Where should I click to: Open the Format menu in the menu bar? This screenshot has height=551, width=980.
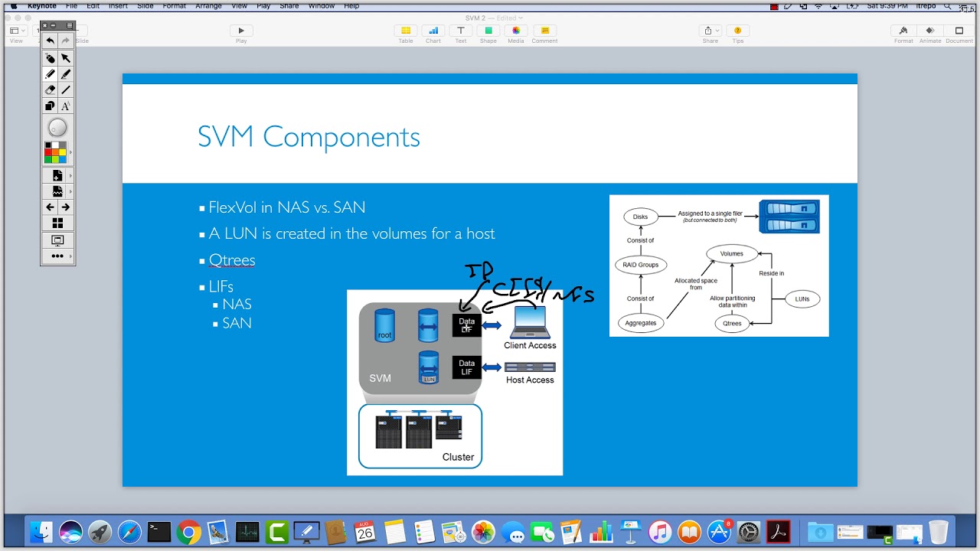[174, 5]
